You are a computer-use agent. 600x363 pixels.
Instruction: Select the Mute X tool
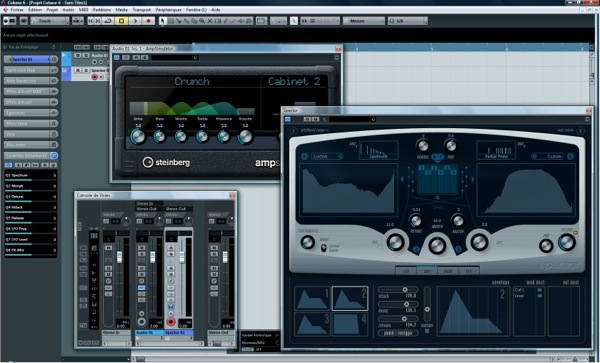point(210,21)
